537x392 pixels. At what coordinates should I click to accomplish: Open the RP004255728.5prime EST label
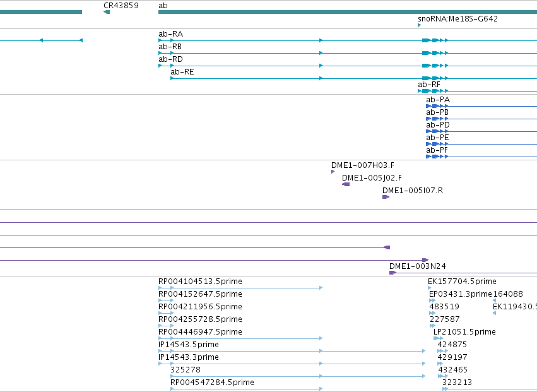click(200, 319)
